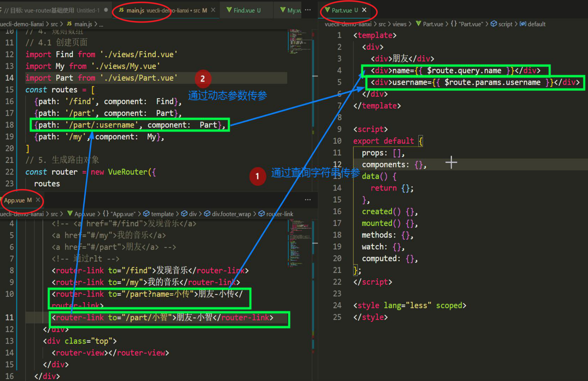Click 'const routes = [' line
This screenshot has width=588, height=381.
[x=60, y=90]
